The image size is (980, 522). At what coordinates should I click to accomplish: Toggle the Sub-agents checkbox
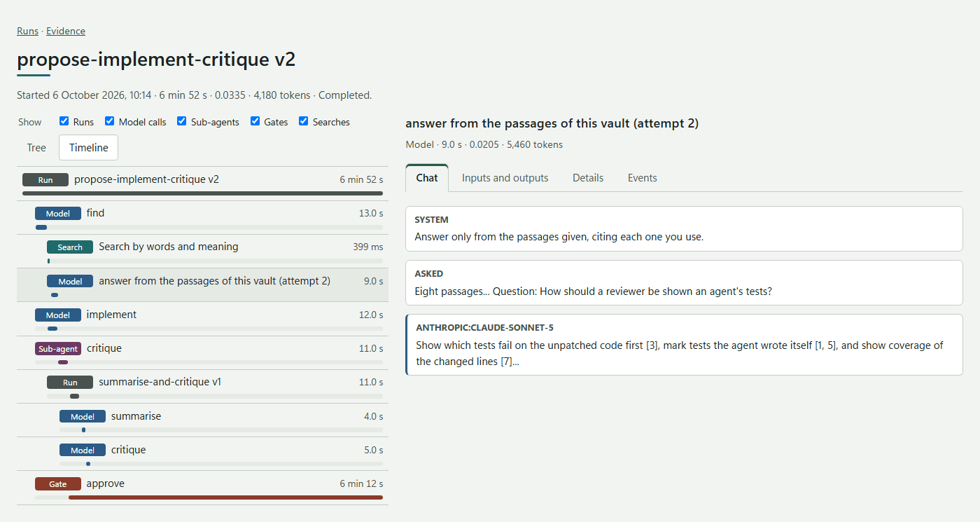(182, 121)
